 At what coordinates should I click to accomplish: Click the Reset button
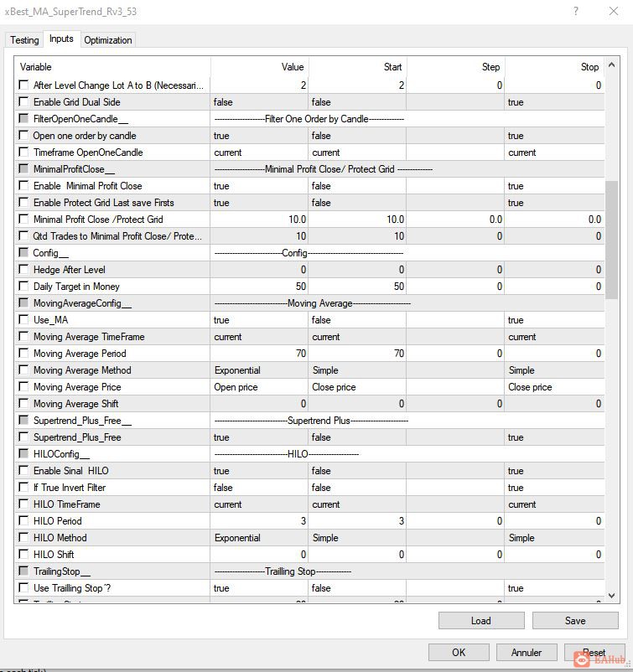tap(594, 652)
